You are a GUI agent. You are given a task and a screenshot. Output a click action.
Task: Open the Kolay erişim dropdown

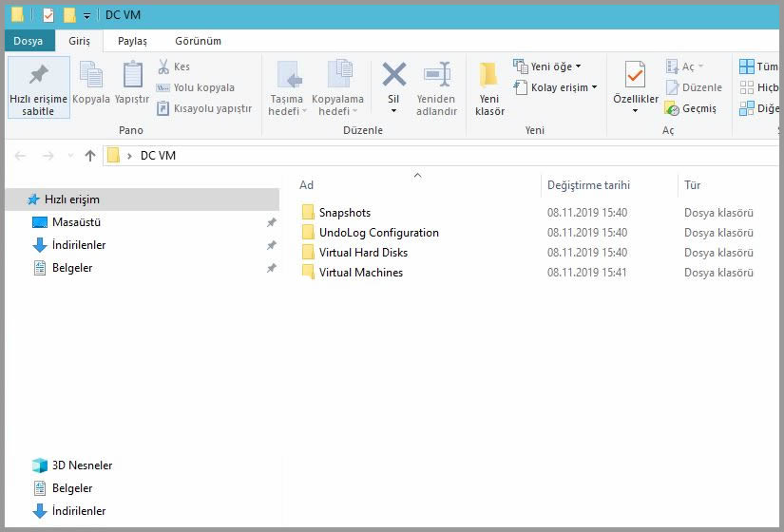(x=556, y=87)
